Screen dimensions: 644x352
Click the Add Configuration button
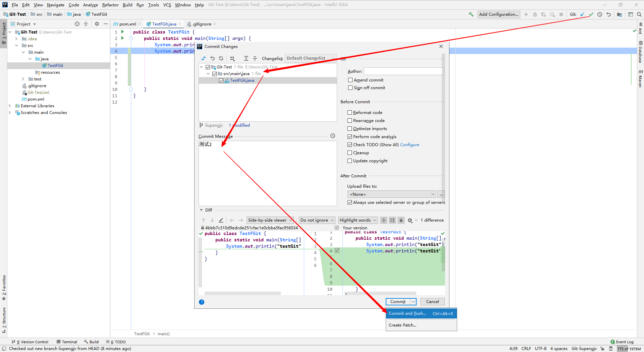pos(499,14)
